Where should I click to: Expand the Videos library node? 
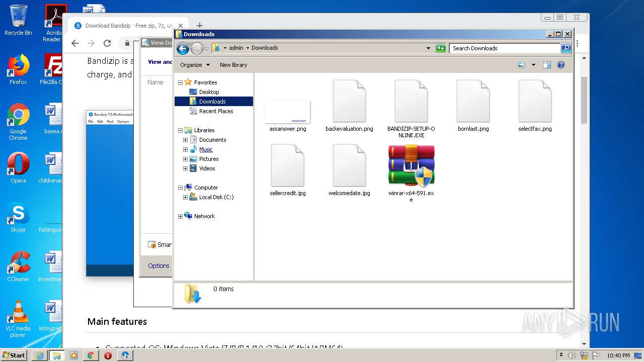pyautogui.click(x=185, y=168)
